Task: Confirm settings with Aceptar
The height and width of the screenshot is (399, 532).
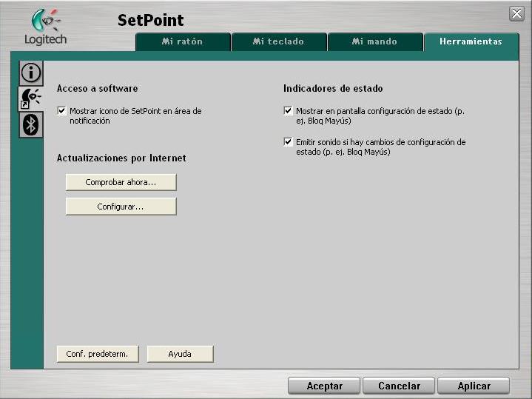Action: click(324, 386)
